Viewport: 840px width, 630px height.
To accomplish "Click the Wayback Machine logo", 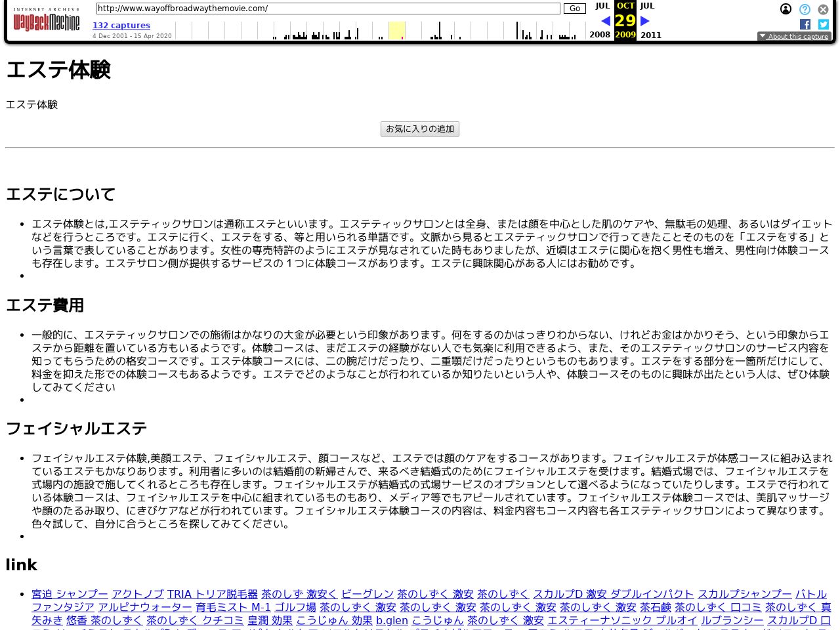I will click(46, 21).
